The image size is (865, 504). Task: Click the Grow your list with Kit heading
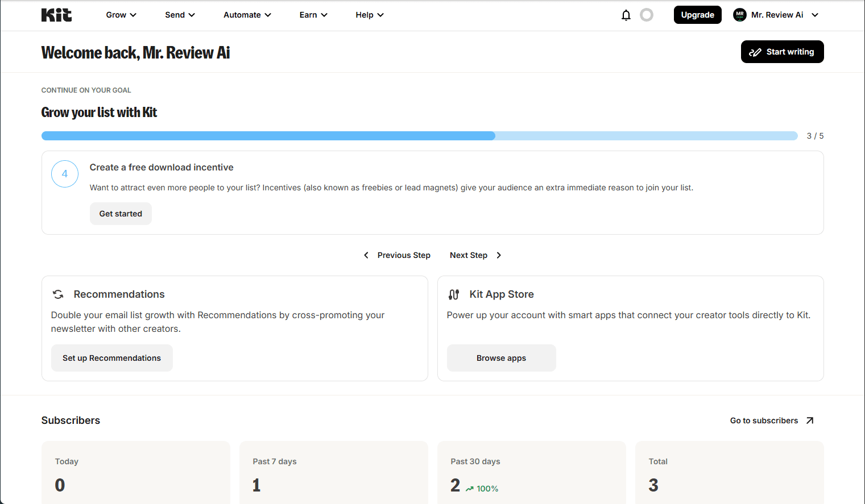point(99,113)
